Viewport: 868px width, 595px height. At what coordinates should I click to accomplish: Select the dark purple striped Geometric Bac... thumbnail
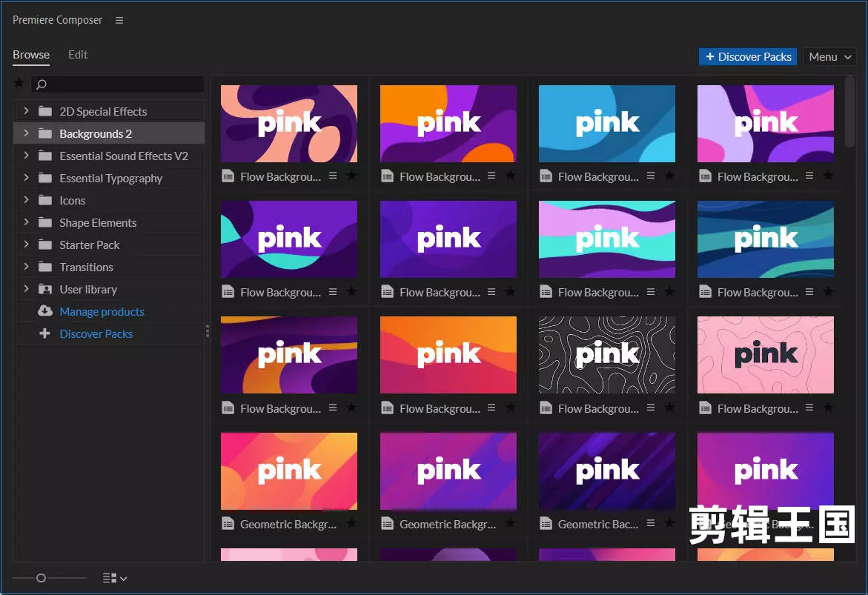(x=607, y=471)
